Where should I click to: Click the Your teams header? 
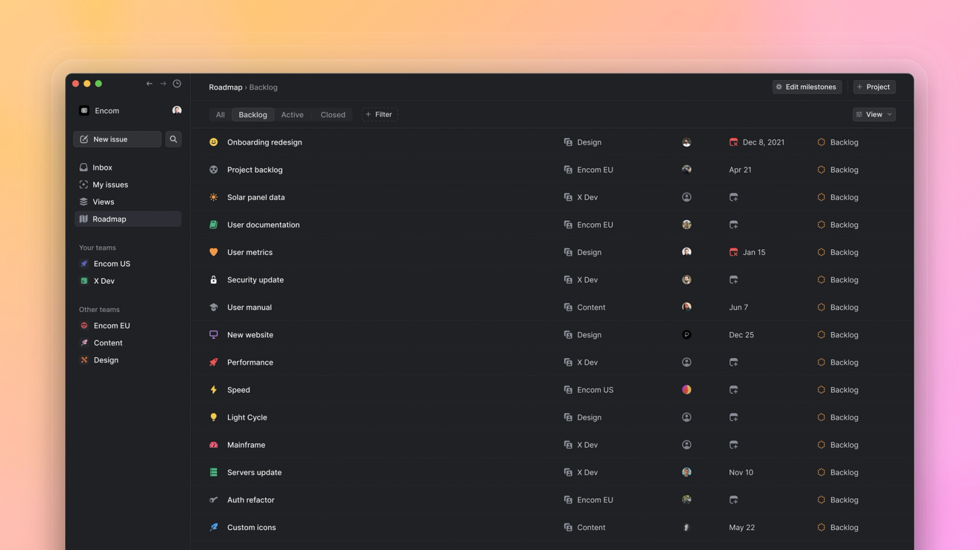coord(97,247)
